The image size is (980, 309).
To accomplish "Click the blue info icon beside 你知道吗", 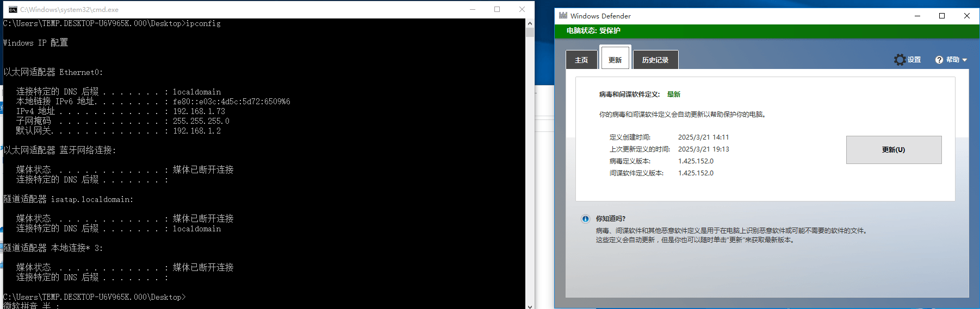I will point(585,219).
